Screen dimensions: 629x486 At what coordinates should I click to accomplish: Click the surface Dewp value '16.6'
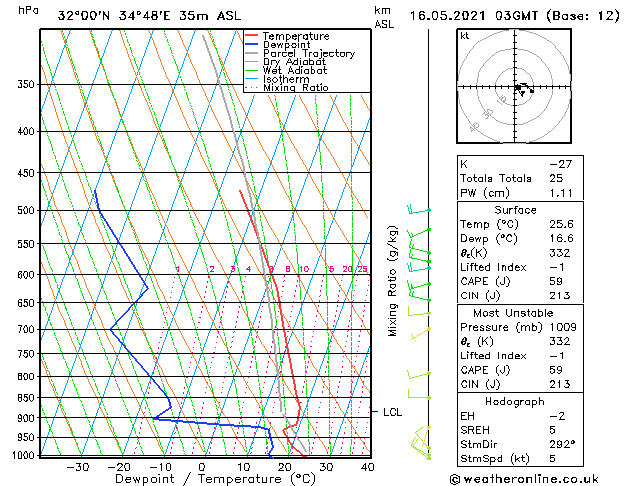pyautogui.click(x=561, y=239)
